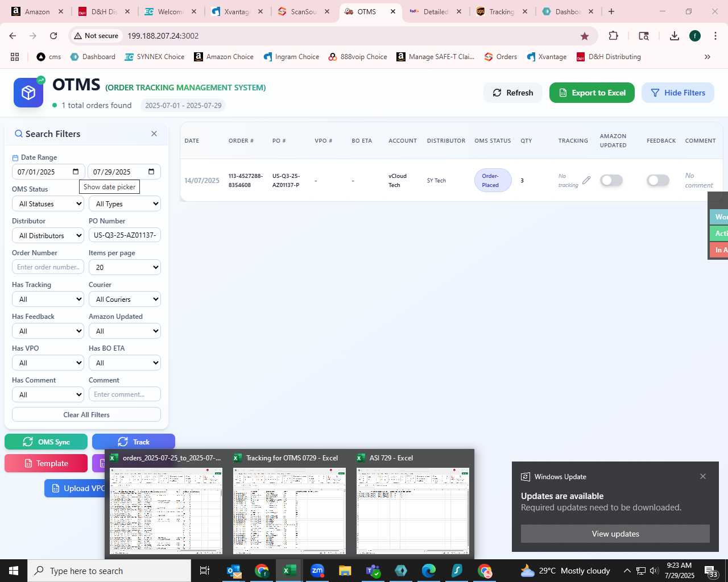Open Ingram Choice bookmark
Viewport: 728px width, 582px height.
tap(291, 57)
